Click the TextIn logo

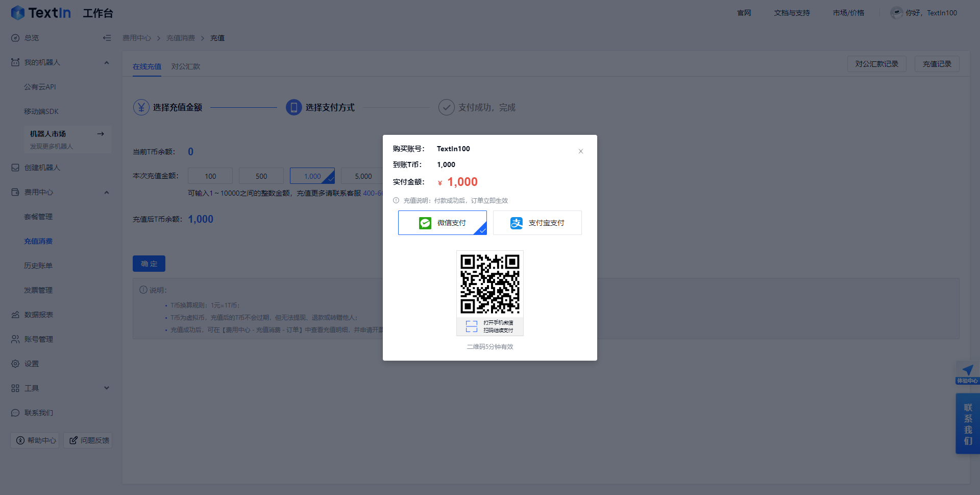tap(41, 13)
